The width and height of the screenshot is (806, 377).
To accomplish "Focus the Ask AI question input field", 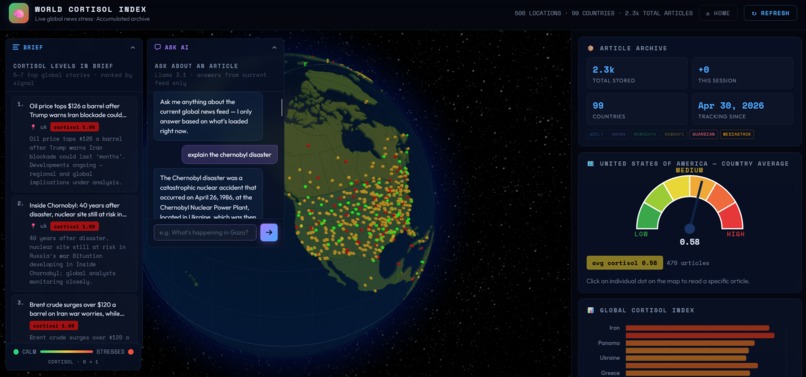I will coord(205,232).
